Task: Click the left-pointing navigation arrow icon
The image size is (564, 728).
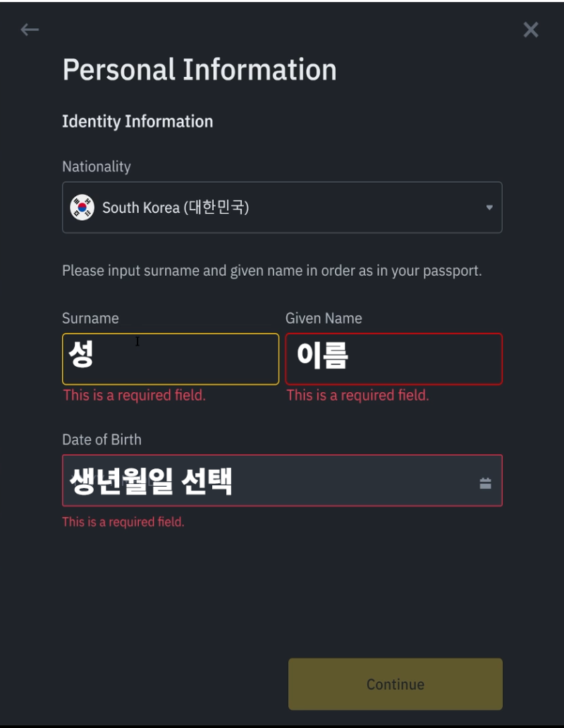Action: [x=30, y=30]
